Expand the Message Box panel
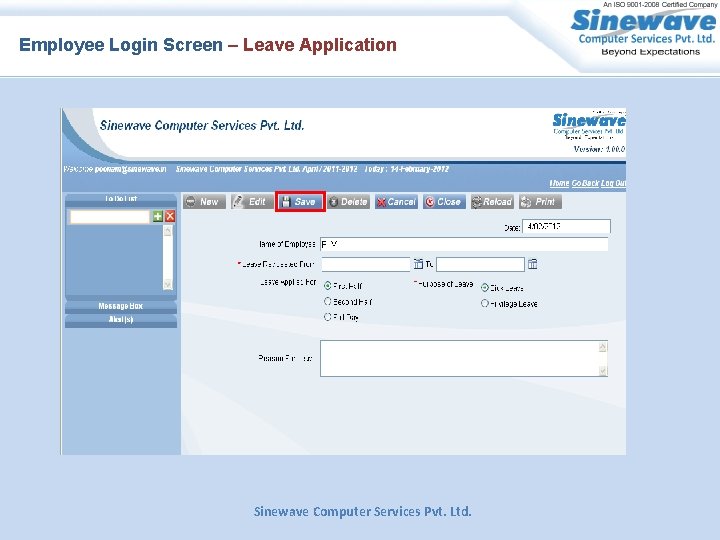Image resolution: width=720 pixels, height=540 pixels. click(121, 306)
